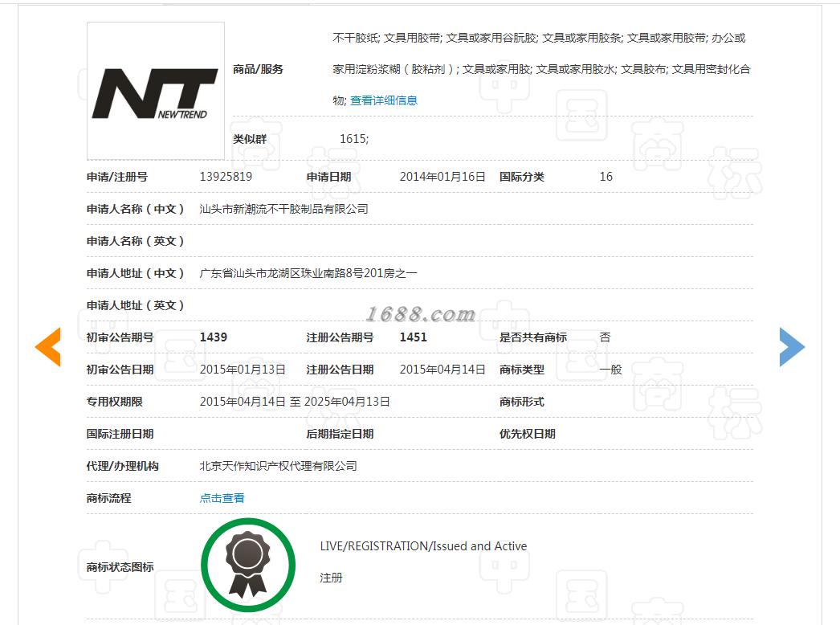Select the preliminary announcement date 2015年01月13日
Screen dimensions: 840x625
tap(243, 370)
